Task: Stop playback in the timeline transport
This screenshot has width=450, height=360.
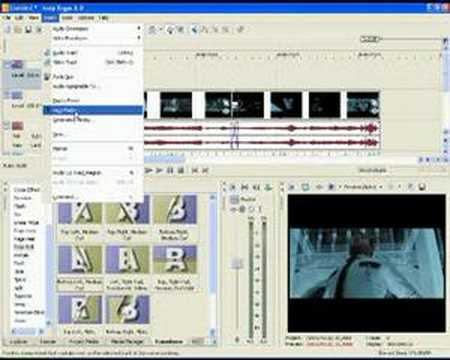Action: click(x=181, y=171)
